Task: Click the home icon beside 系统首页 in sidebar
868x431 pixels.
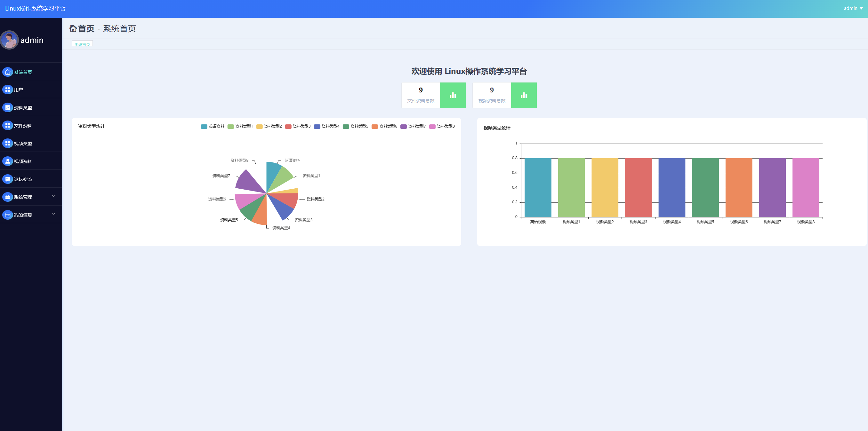Action: (x=7, y=72)
